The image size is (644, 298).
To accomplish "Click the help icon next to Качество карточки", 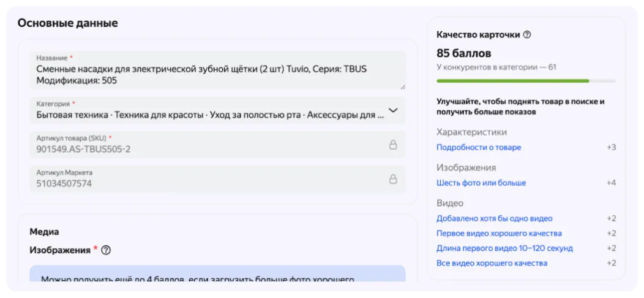I will pos(527,35).
